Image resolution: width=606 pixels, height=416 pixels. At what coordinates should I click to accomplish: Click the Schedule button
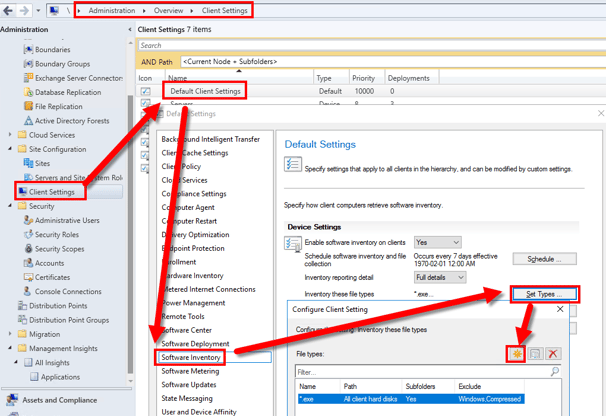pos(545,259)
